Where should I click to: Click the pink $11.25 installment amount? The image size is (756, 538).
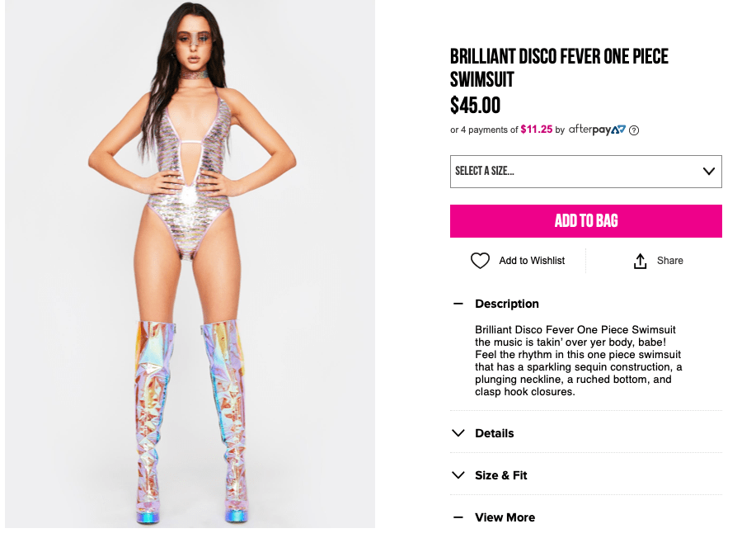[536, 130]
